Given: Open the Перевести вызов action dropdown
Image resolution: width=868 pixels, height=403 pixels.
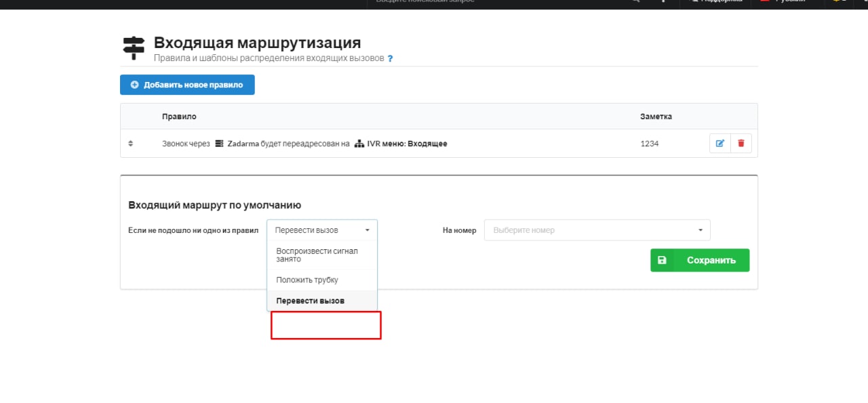Looking at the screenshot, I should click(x=322, y=230).
